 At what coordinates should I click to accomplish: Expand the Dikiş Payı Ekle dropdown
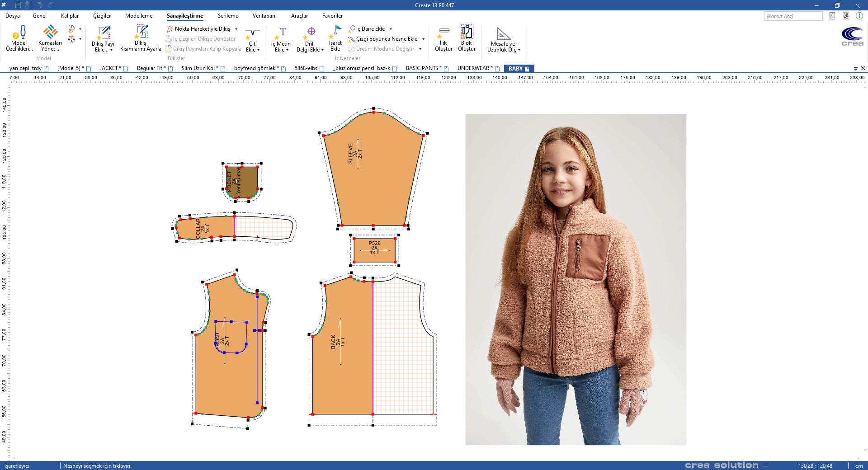click(111, 50)
